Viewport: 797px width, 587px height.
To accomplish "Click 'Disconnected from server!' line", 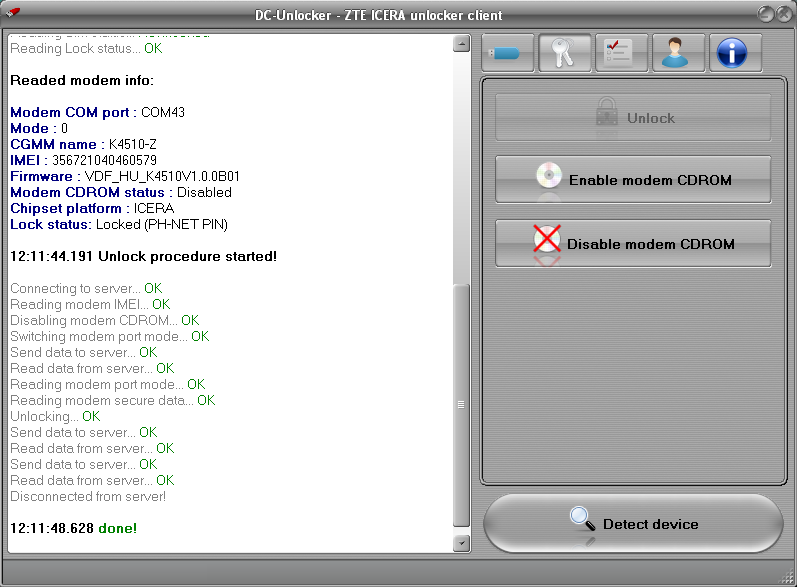I will (88, 497).
